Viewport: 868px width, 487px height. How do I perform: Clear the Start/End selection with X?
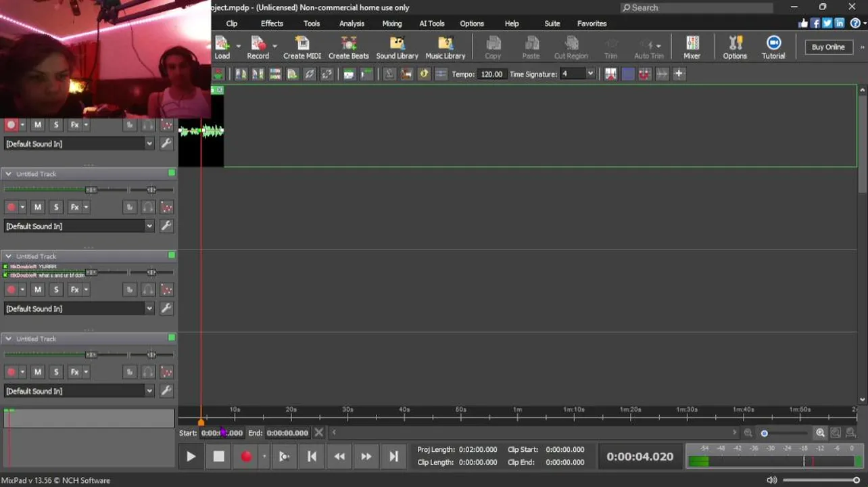[319, 433]
